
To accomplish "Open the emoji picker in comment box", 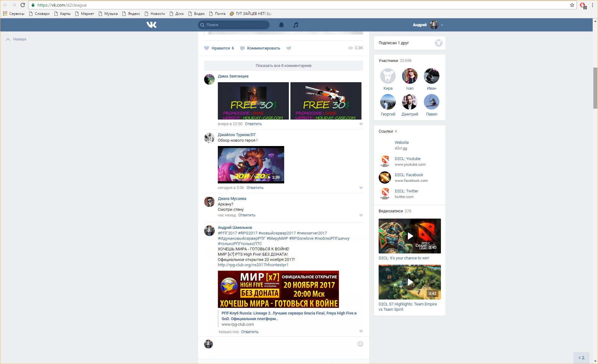I will (x=360, y=344).
